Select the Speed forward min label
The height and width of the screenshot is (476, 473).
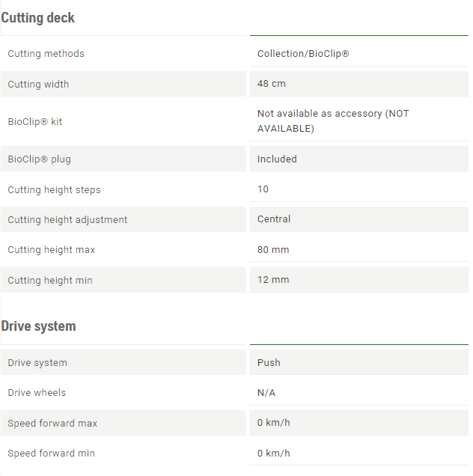(52, 454)
